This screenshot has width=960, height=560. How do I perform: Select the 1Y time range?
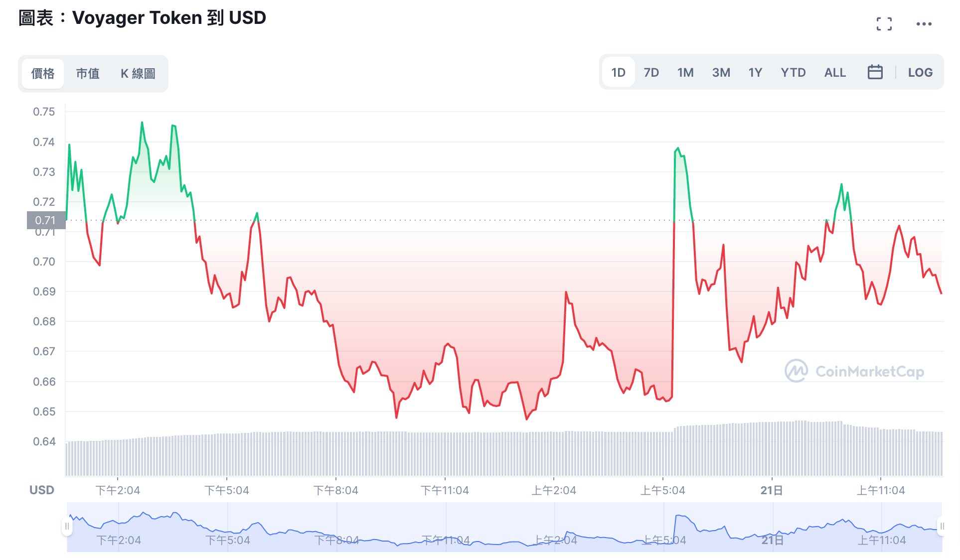pos(755,72)
